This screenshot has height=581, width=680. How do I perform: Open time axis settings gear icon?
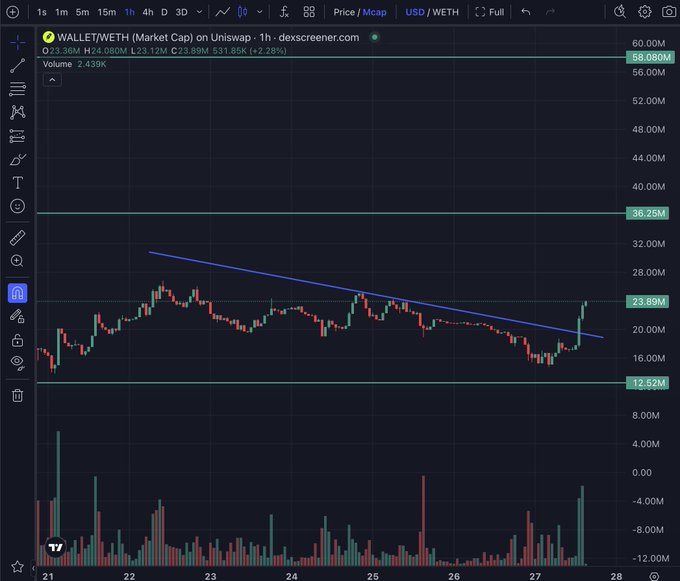[x=654, y=576]
